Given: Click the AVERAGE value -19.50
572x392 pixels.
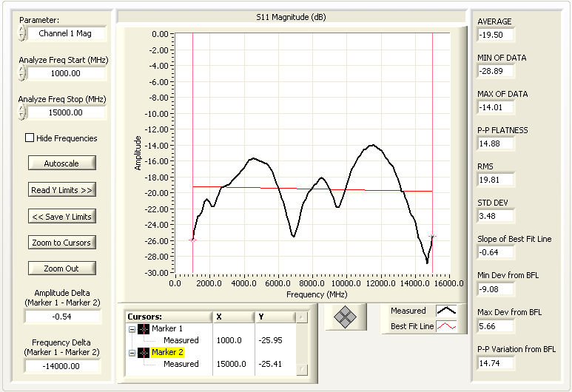Looking at the screenshot, I should coord(495,35).
